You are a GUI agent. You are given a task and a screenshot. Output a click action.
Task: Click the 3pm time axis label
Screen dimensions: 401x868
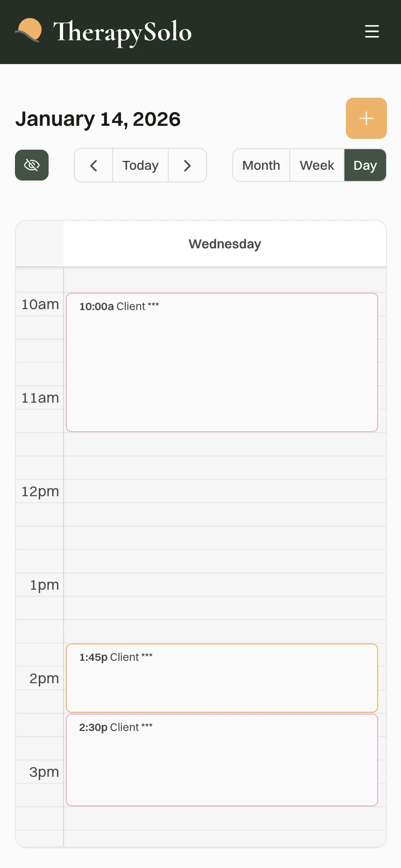coord(44,772)
